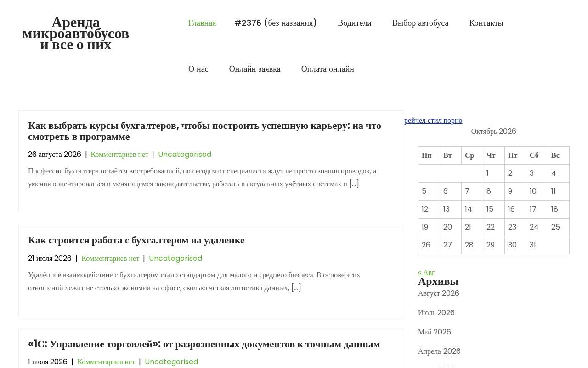
Task: Open the Апрель 2026 archive
Action: [439, 351]
